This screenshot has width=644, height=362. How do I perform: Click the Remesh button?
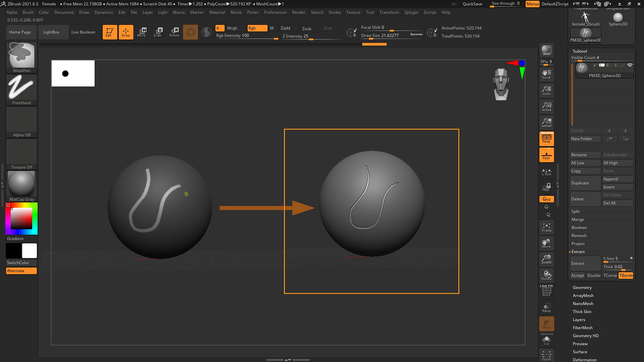point(579,235)
